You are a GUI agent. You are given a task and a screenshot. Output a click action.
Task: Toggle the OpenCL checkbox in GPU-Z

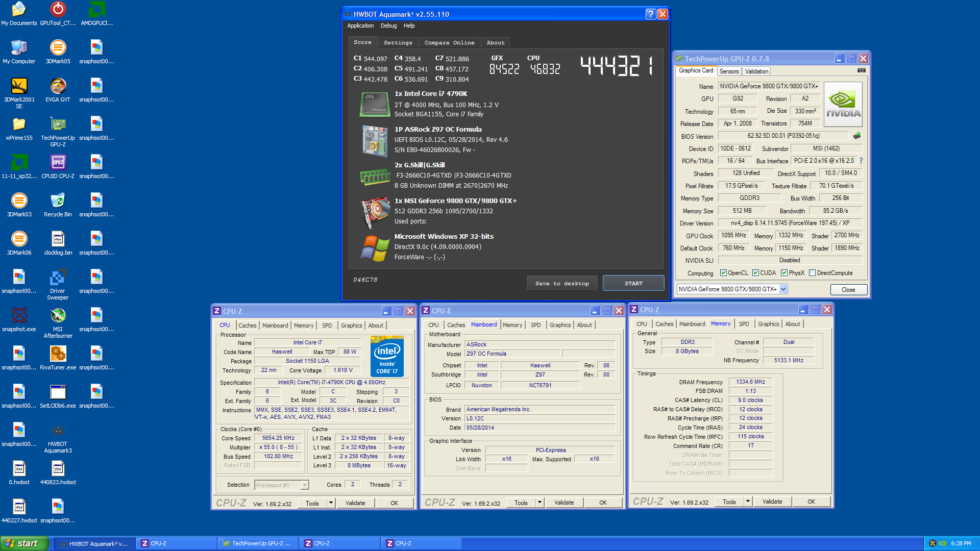coord(723,273)
